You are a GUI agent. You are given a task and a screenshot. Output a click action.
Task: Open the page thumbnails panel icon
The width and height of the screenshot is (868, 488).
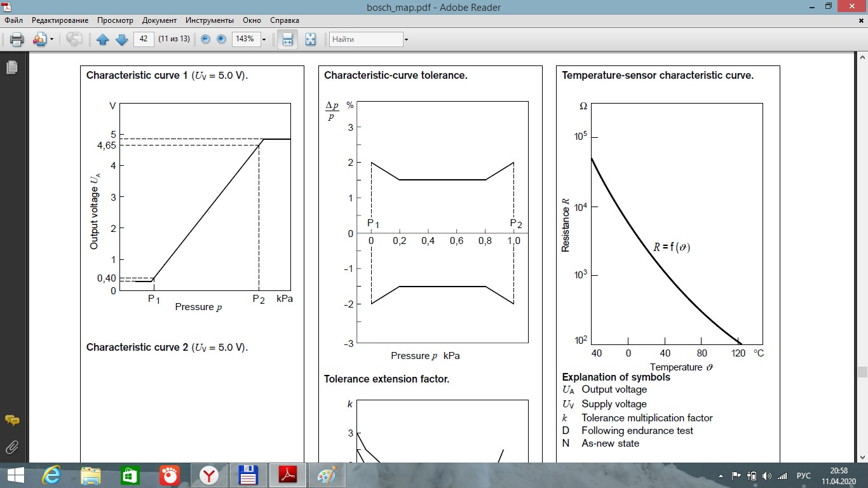pyautogui.click(x=11, y=67)
